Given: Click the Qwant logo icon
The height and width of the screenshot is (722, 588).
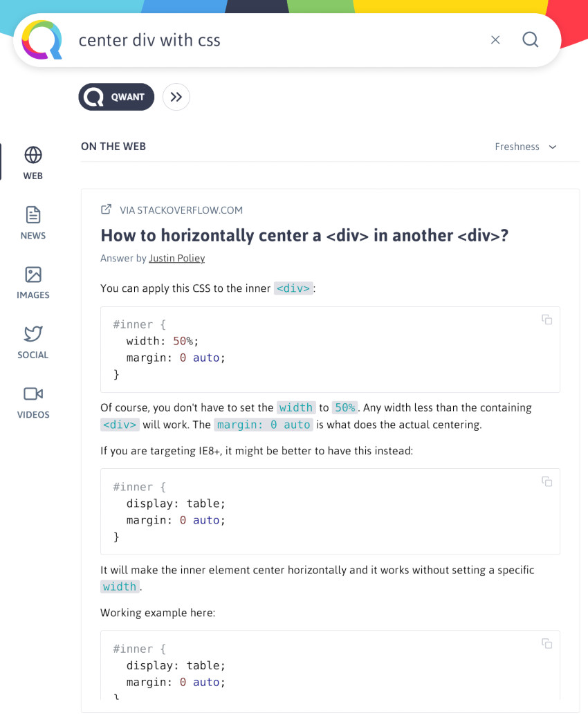Looking at the screenshot, I should click(42, 40).
